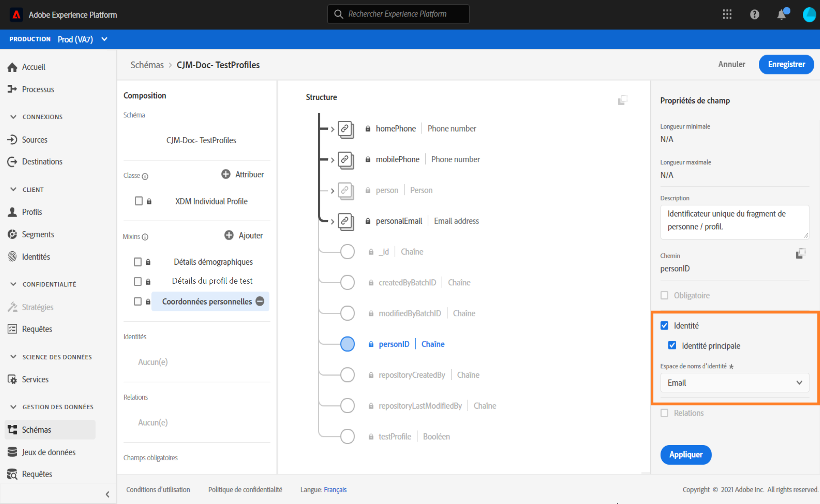The image size is (820, 504).
Task: Open Segments from the sidebar
Action: [x=38, y=234]
